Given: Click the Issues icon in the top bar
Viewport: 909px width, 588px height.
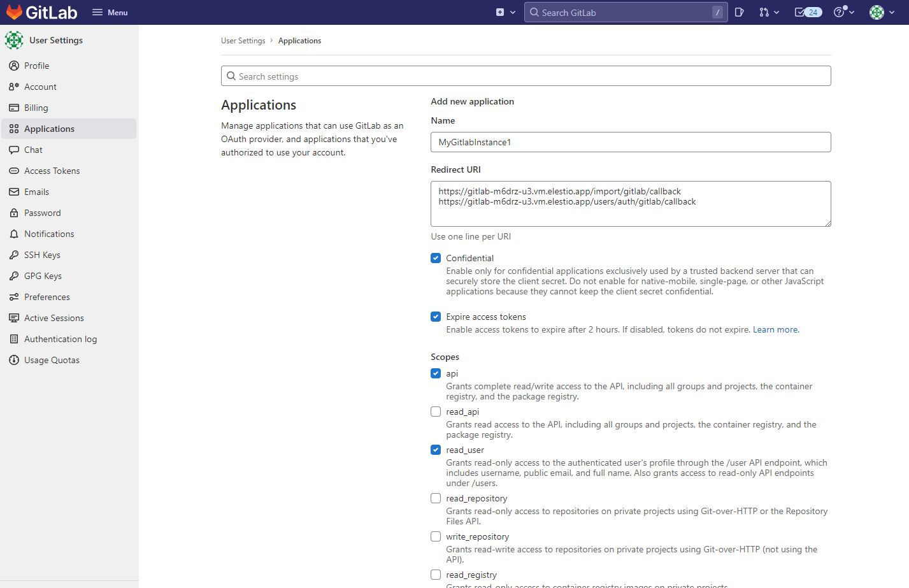Looking at the screenshot, I should [x=739, y=11].
